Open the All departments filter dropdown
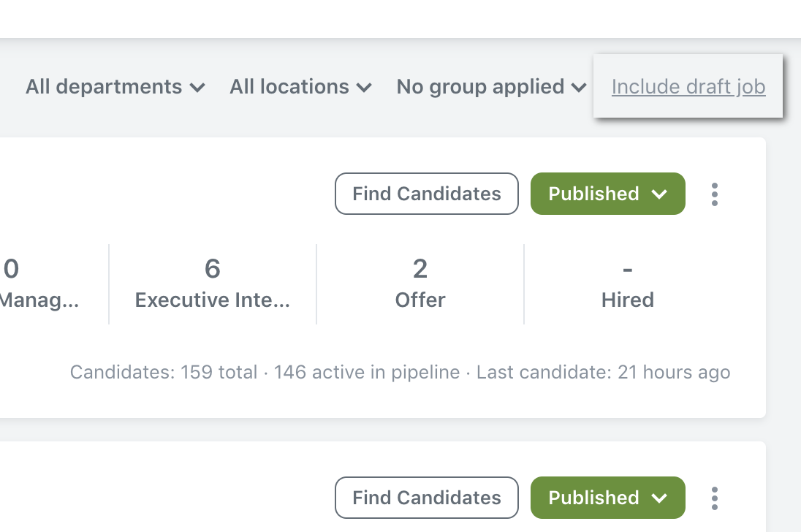The width and height of the screenshot is (801, 532). point(115,87)
